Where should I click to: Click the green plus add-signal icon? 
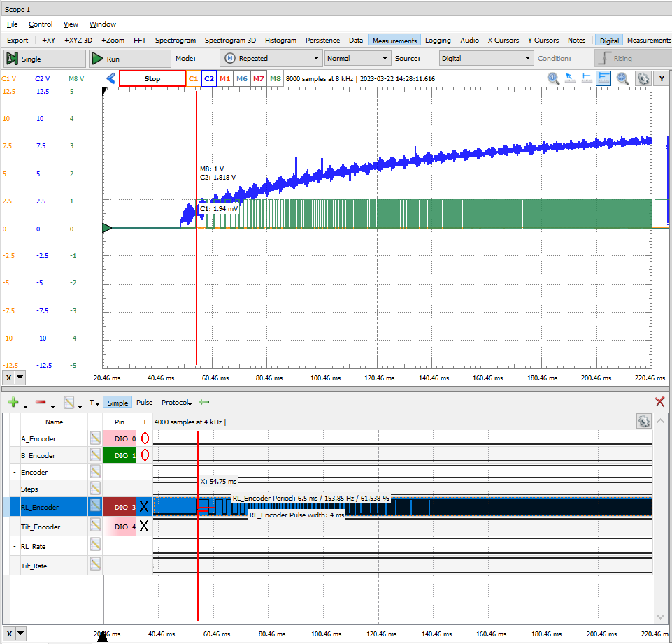tap(13, 402)
